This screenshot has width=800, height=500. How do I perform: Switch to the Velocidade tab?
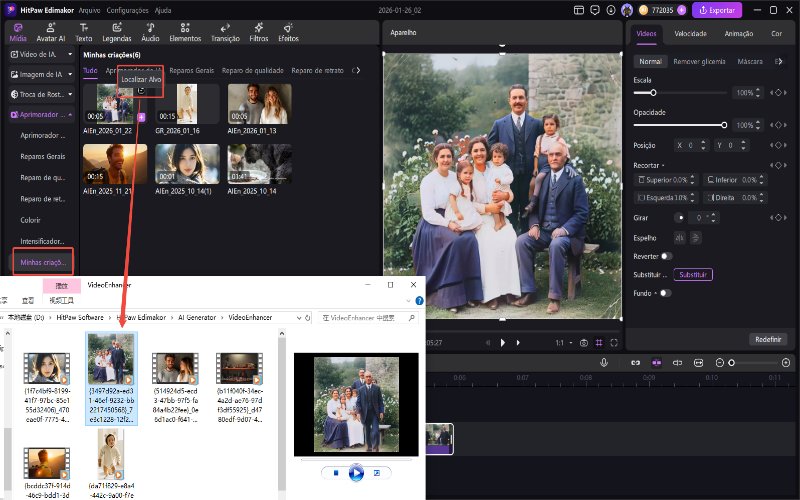[x=690, y=33]
